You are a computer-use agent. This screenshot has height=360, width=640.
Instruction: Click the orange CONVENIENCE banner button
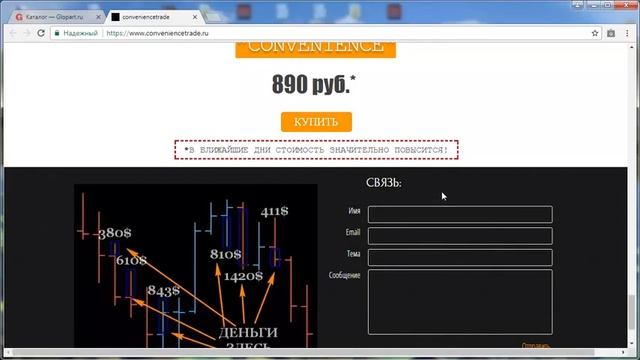(316, 49)
